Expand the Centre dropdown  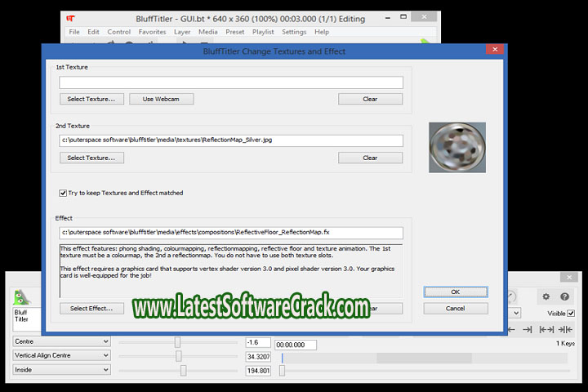pyautogui.click(x=60, y=341)
